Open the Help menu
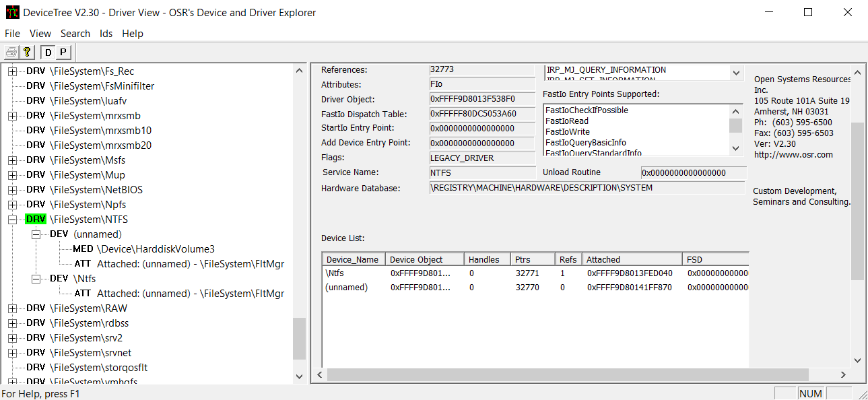868x400 pixels. tap(133, 33)
